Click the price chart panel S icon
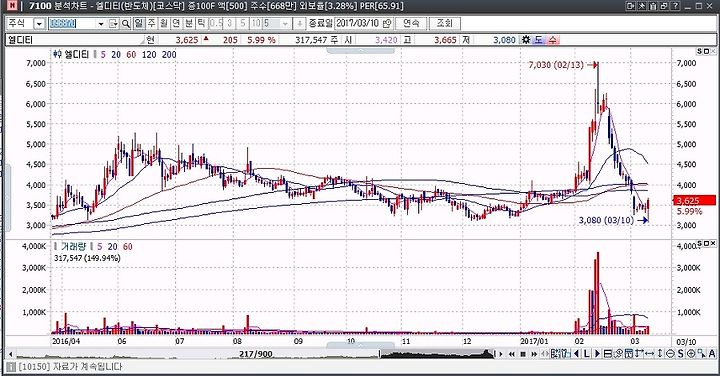Image resolution: width=720 pixels, height=376 pixels. coord(699,51)
